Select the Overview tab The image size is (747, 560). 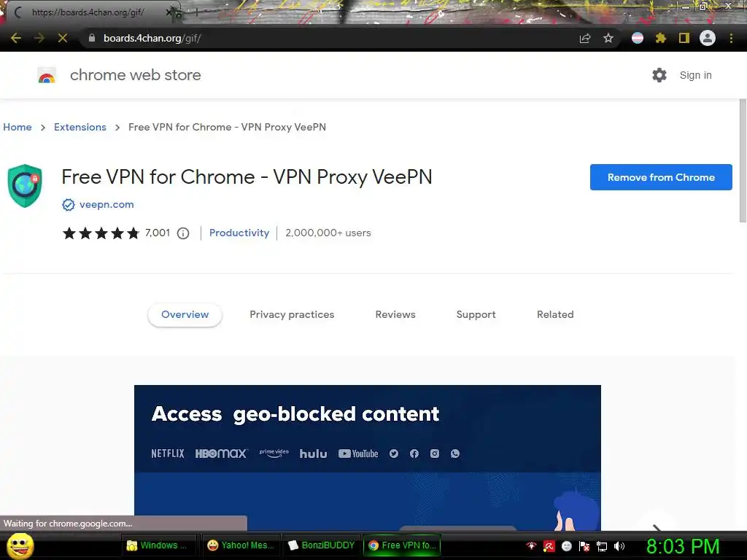[185, 315]
